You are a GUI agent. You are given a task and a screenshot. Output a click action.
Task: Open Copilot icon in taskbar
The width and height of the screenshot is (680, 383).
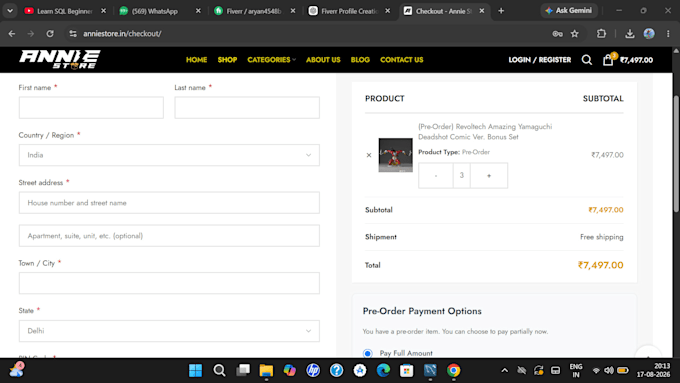[x=289, y=370]
